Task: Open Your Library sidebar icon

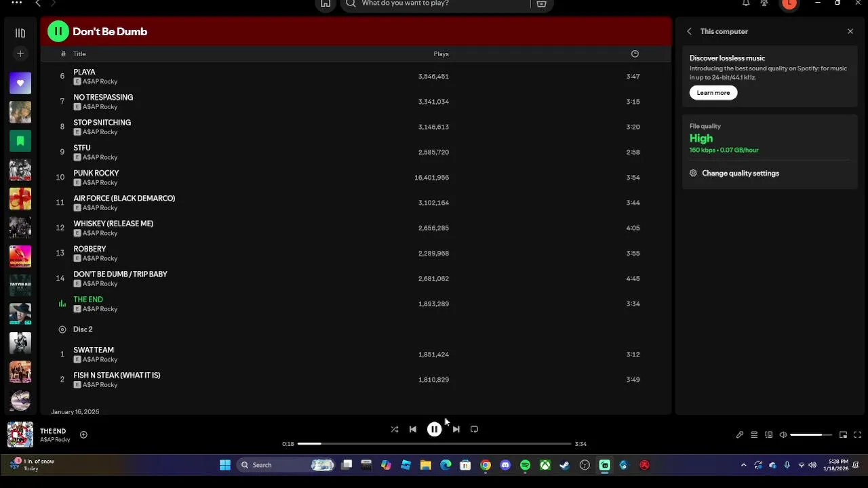Action: click(x=20, y=33)
